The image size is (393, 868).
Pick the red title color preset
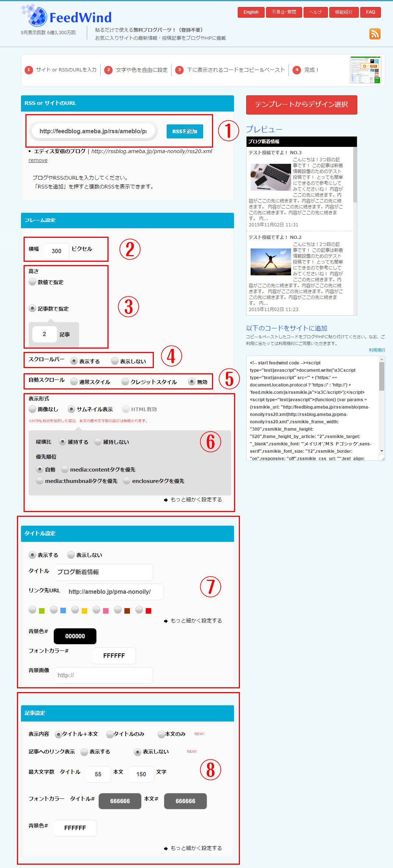click(x=139, y=610)
